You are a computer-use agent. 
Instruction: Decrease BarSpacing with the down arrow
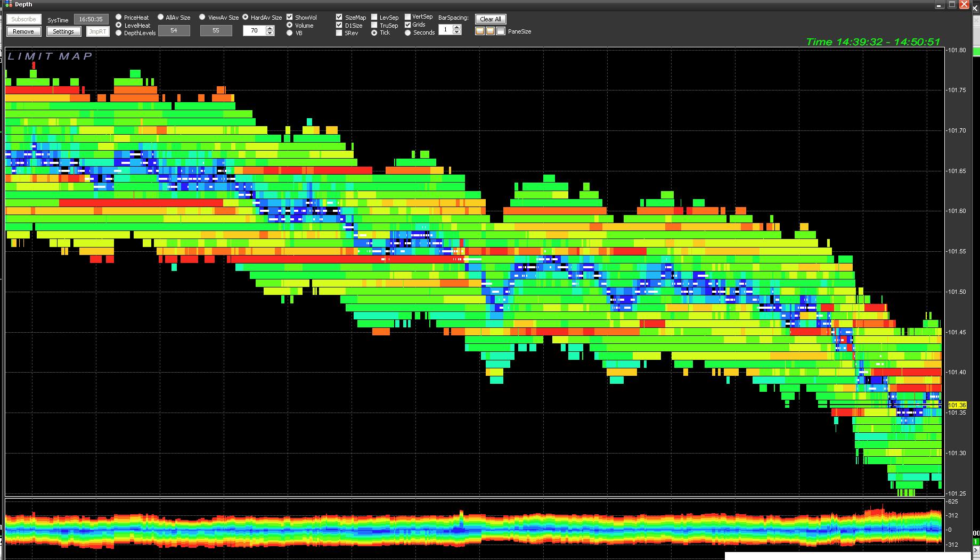coord(456,32)
